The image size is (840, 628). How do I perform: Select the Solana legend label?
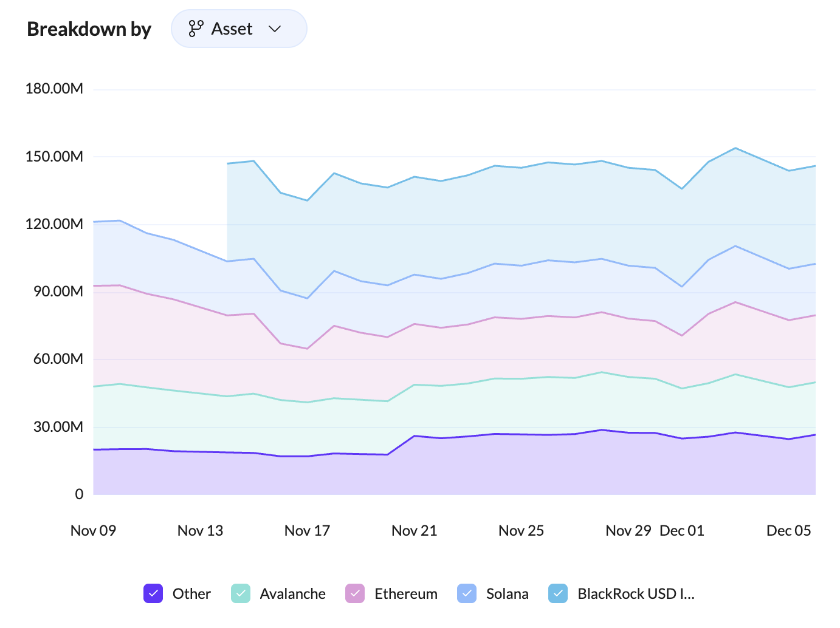click(507, 593)
